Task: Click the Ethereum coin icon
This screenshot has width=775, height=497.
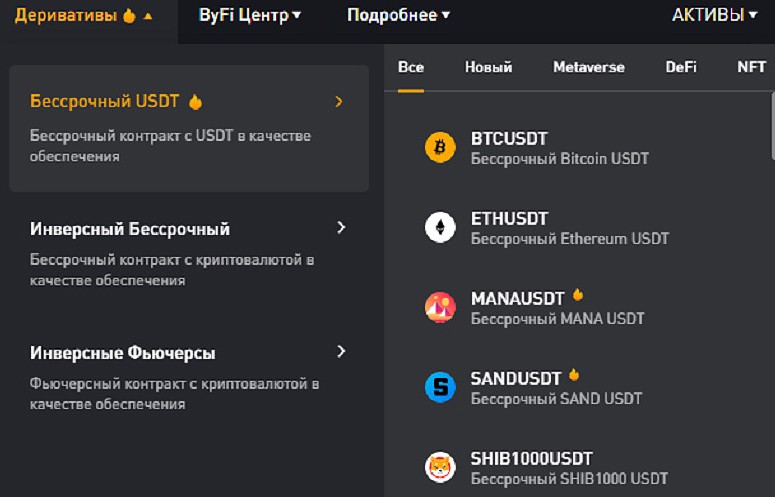Action: (x=440, y=228)
